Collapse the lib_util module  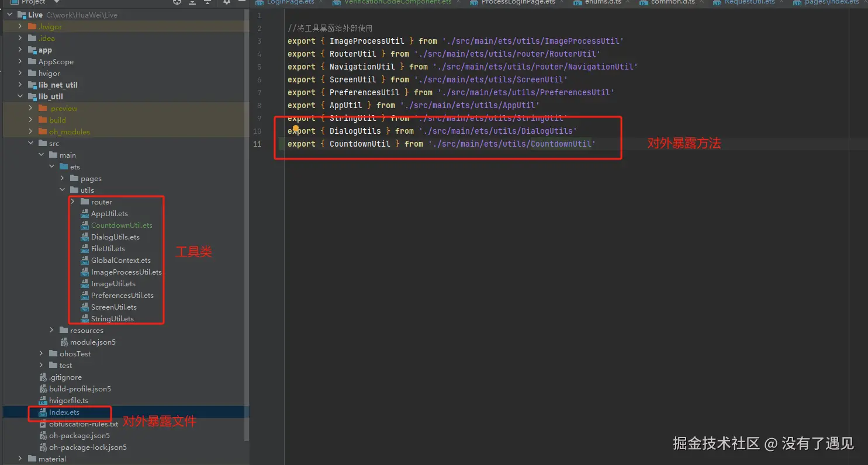pyautogui.click(x=20, y=97)
